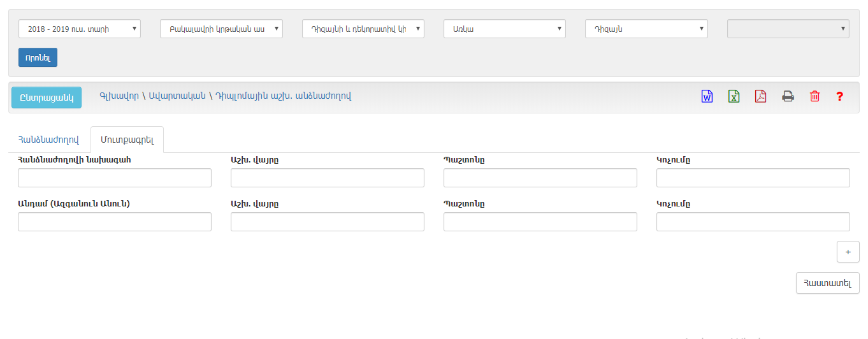
Task: Click the red trash delete icon
Action: (814, 96)
